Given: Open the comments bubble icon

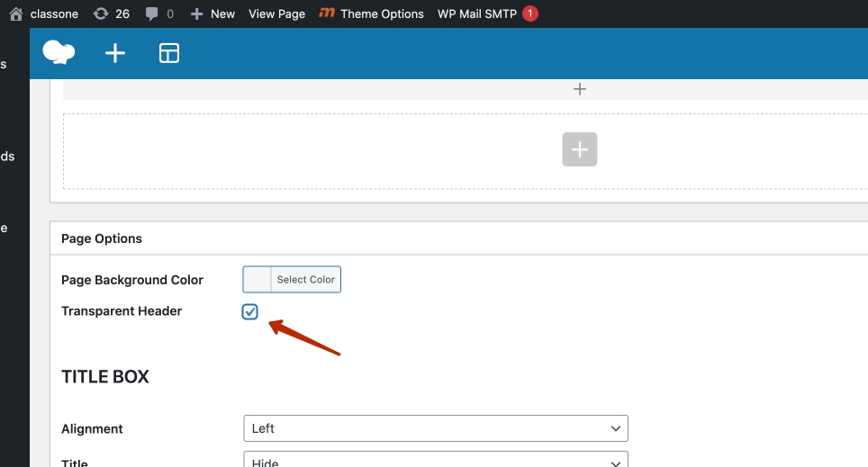Looking at the screenshot, I should (152, 13).
